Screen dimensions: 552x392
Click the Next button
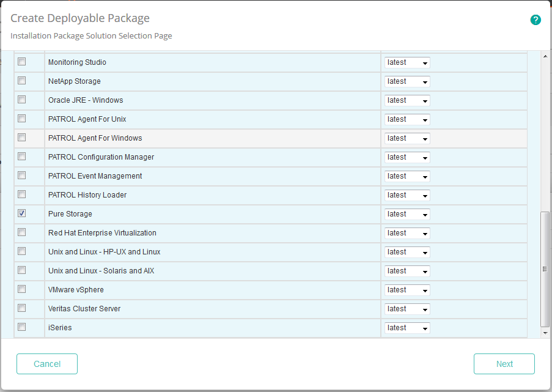coord(504,363)
